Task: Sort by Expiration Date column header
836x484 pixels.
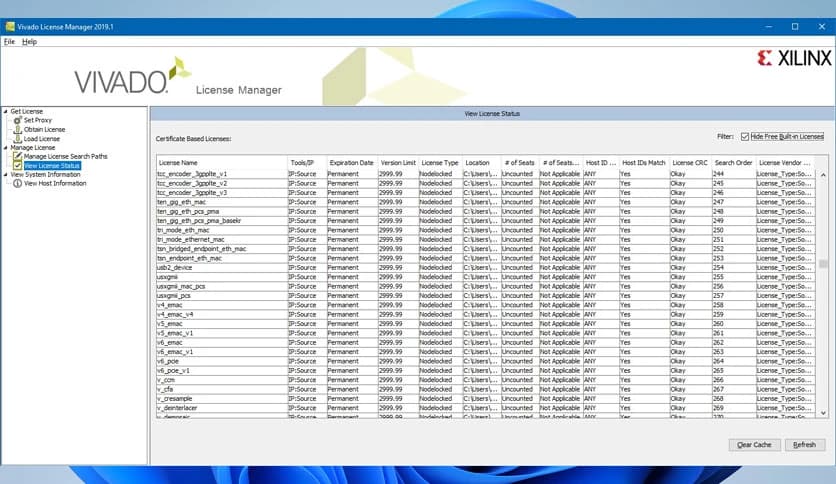Action: 351,163
